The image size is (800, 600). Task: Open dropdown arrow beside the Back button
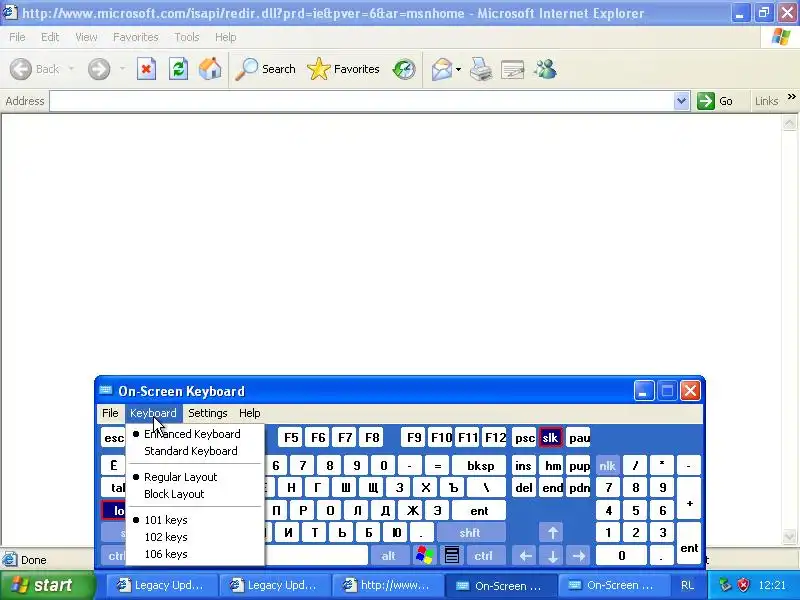click(x=71, y=69)
